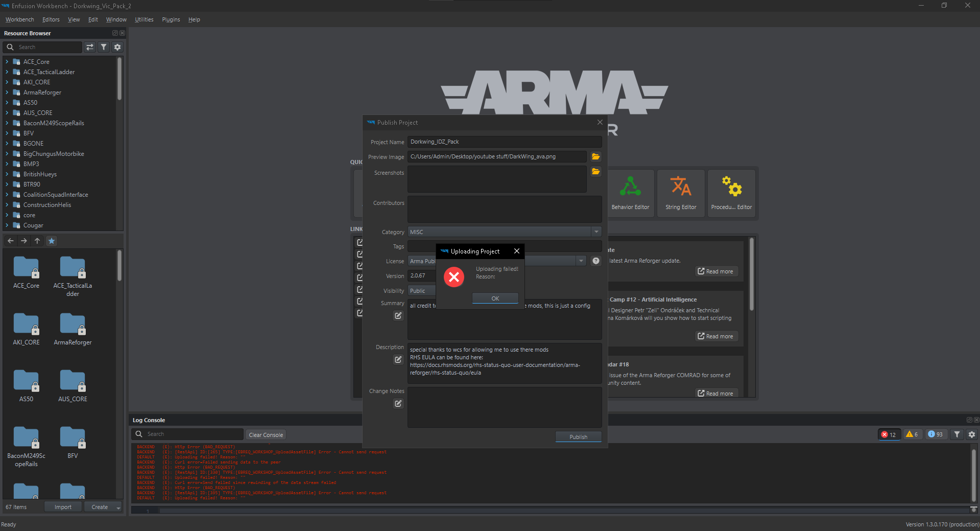Select CoalitionSquadInterface in the tree
The width and height of the screenshot is (980, 531).
click(x=56, y=195)
